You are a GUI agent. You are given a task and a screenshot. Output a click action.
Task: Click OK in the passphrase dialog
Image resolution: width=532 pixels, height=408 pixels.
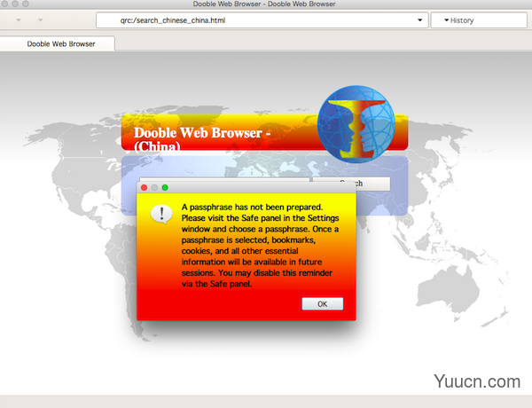pos(323,304)
